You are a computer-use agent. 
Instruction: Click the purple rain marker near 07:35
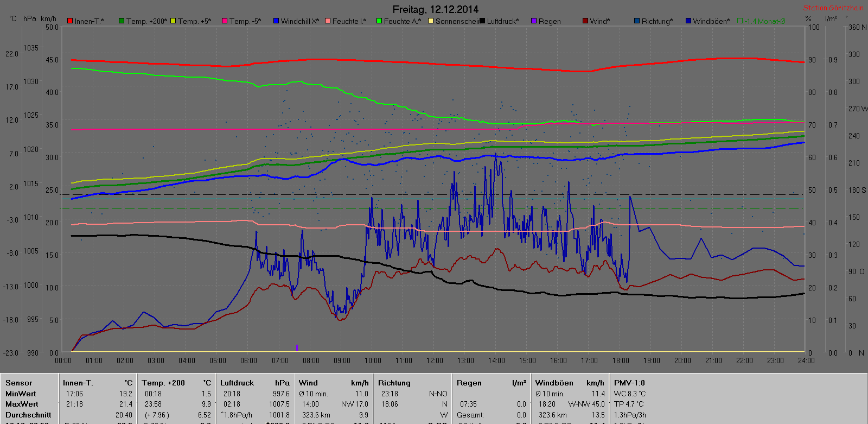click(297, 347)
